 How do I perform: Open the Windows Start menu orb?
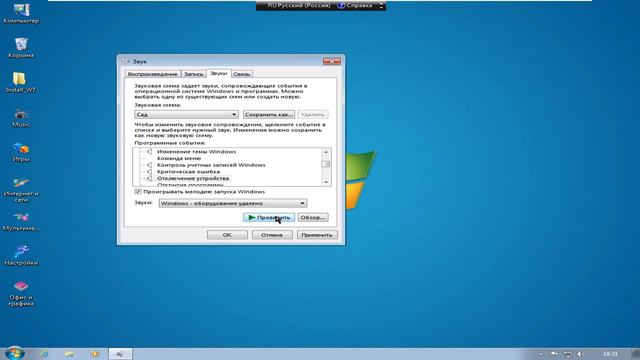coord(15,353)
